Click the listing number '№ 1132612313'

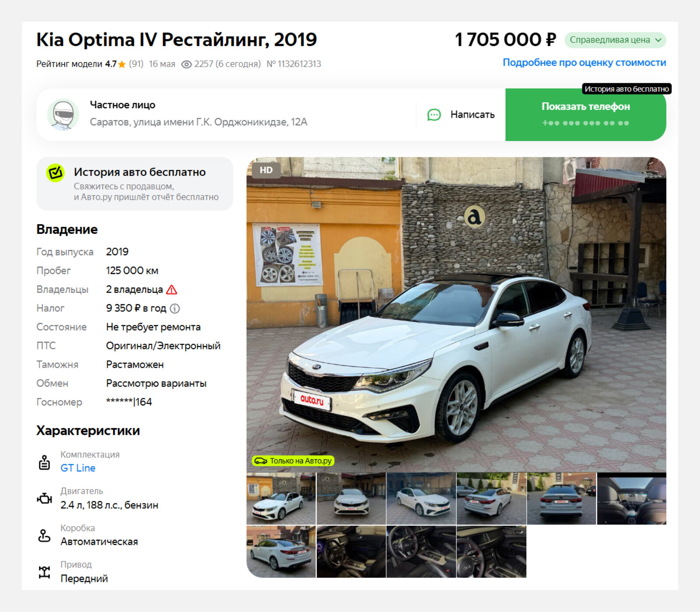click(294, 64)
